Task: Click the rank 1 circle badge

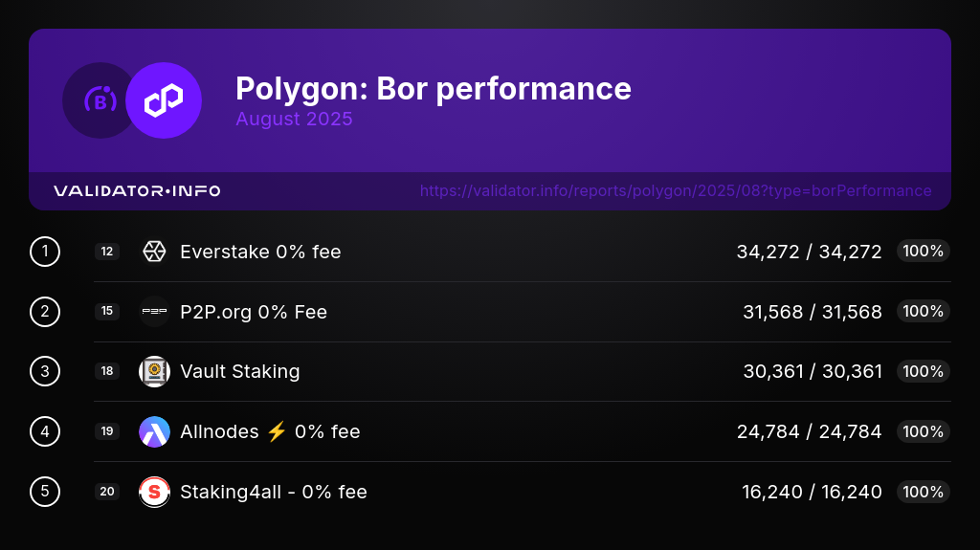Action: click(x=45, y=252)
